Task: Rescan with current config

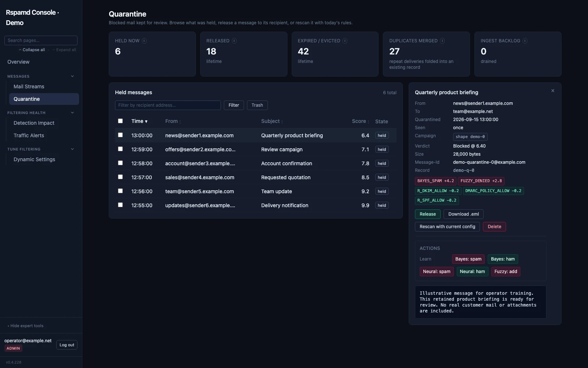Action: [447, 227]
